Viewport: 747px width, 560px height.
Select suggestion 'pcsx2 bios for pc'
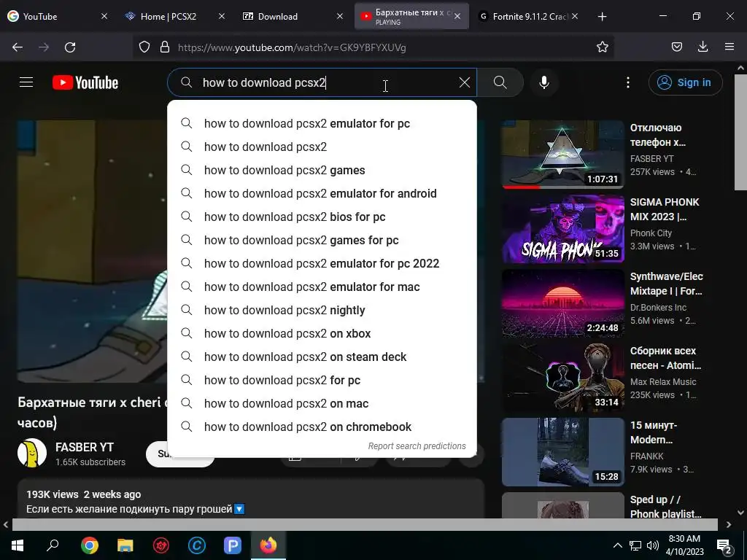pyautogui.click(x=322, y=217)
